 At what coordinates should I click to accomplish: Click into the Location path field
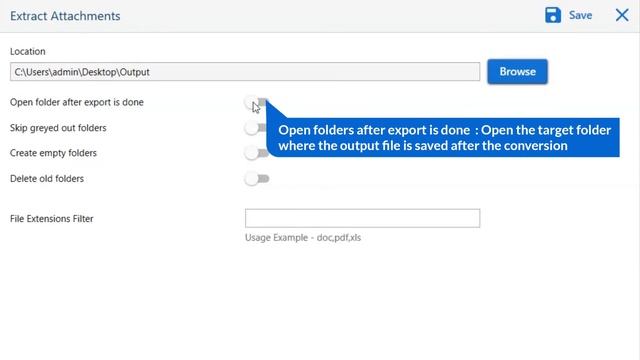click(245, 72)
